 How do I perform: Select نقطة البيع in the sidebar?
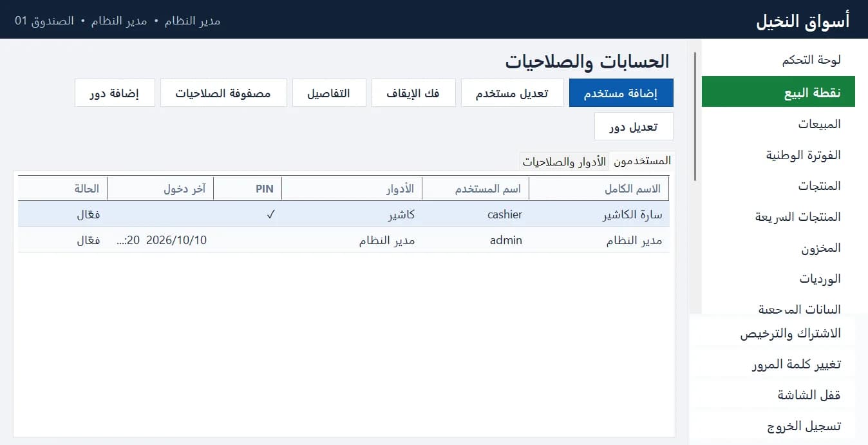(778, 91)
